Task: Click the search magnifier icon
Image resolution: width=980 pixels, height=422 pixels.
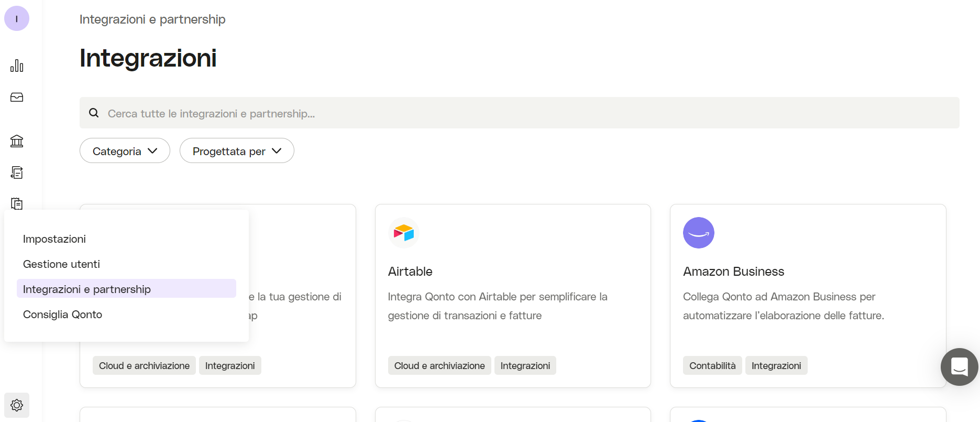Action: pyautogui.click(x=94, y=113)
